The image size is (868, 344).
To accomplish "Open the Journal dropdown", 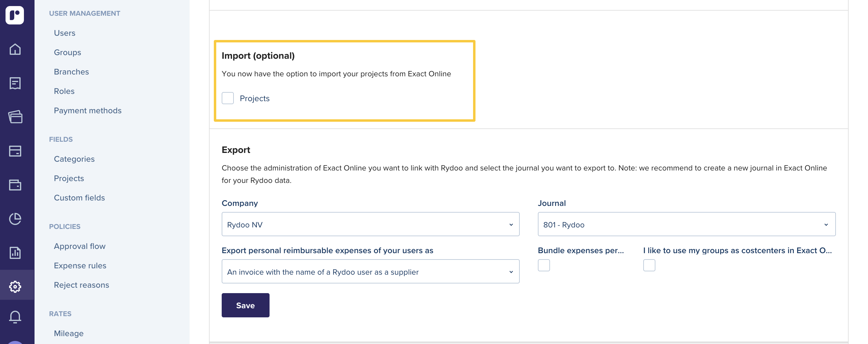I will point(686,224).
